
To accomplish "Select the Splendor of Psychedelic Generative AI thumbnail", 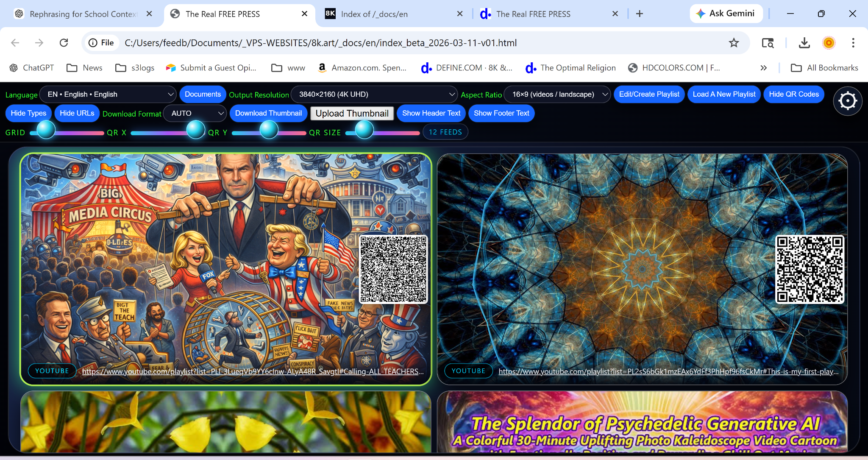I will [x=642, y=421].
